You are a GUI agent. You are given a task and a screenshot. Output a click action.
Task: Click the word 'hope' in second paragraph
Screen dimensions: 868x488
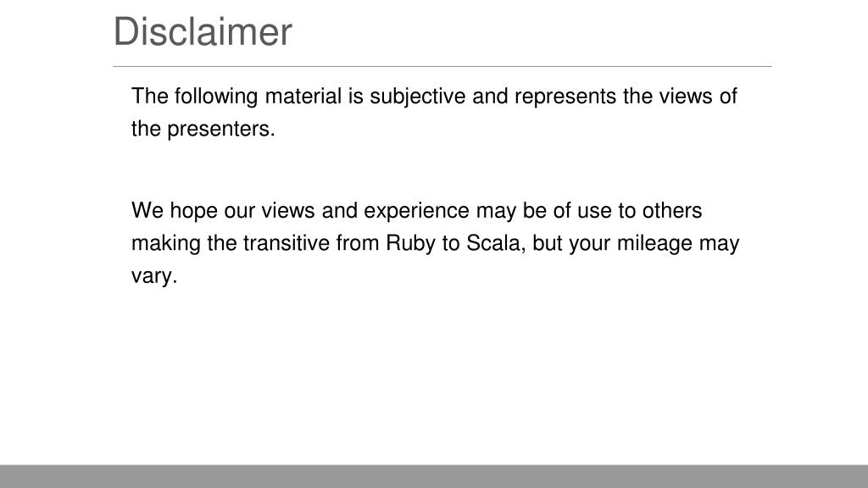coord(194,211)
